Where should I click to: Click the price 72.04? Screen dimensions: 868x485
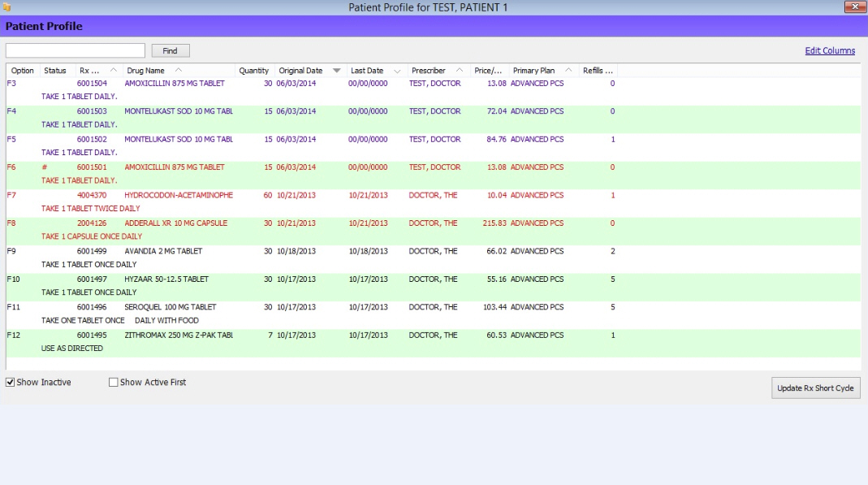[x=497, y=111]
